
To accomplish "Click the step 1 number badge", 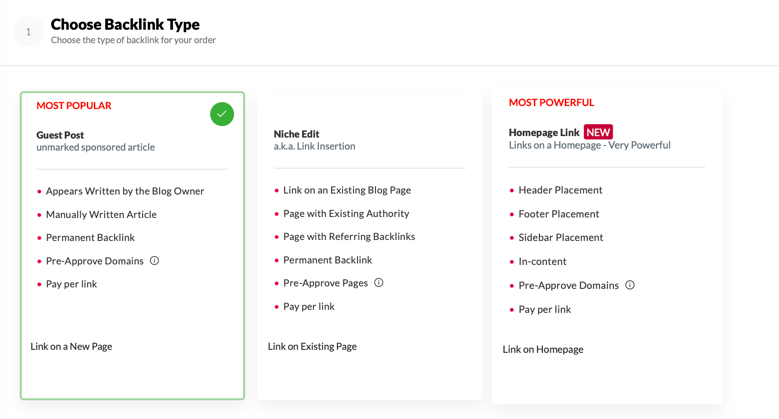I will (28, 32).
